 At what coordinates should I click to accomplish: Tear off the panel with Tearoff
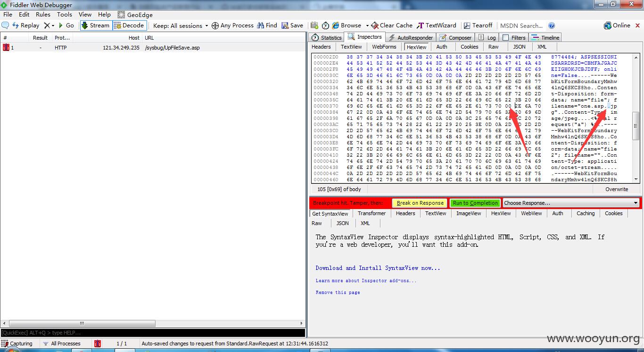coord(478,25)
